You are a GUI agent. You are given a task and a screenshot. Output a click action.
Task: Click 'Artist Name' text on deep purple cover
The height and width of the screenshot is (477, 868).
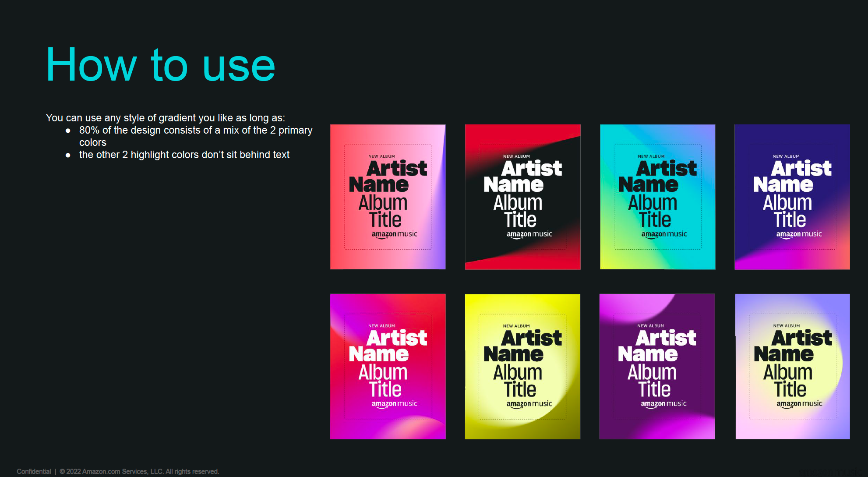tap(656, 346)
